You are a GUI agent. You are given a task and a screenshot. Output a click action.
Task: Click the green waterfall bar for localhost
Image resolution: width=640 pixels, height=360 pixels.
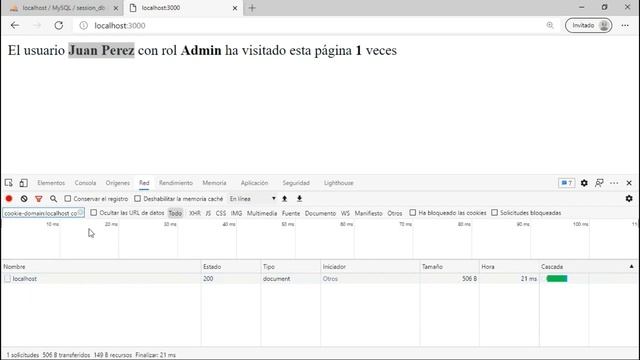[x=557, y=279]
